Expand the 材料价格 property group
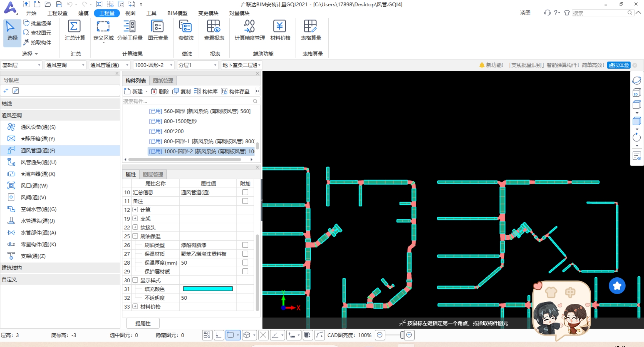Viewport: 644px width, 347px height. pyautogui.click(x=135, y=306)
